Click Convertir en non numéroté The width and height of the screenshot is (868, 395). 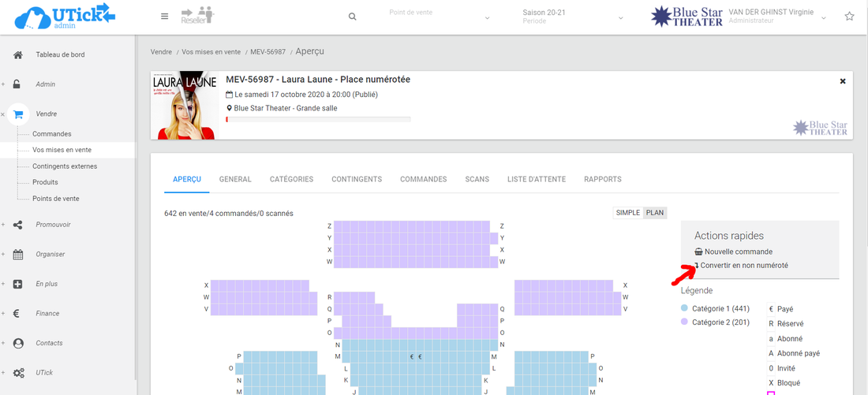[x=743, y=266]
